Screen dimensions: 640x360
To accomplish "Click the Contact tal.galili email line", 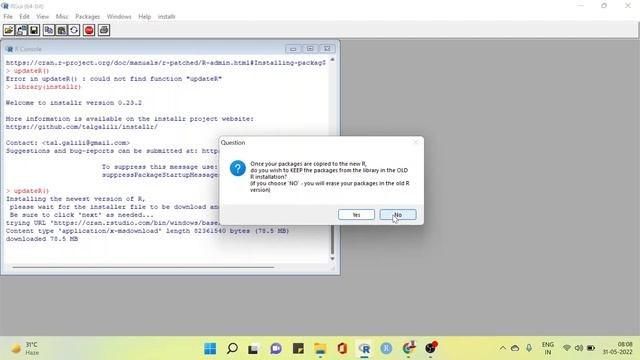I will 67,143.
